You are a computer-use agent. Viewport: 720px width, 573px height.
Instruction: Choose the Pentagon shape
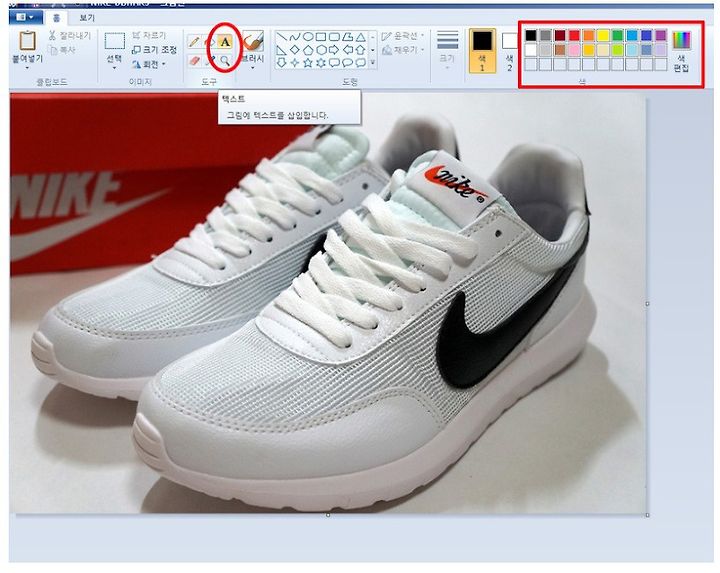click(308, 50)
